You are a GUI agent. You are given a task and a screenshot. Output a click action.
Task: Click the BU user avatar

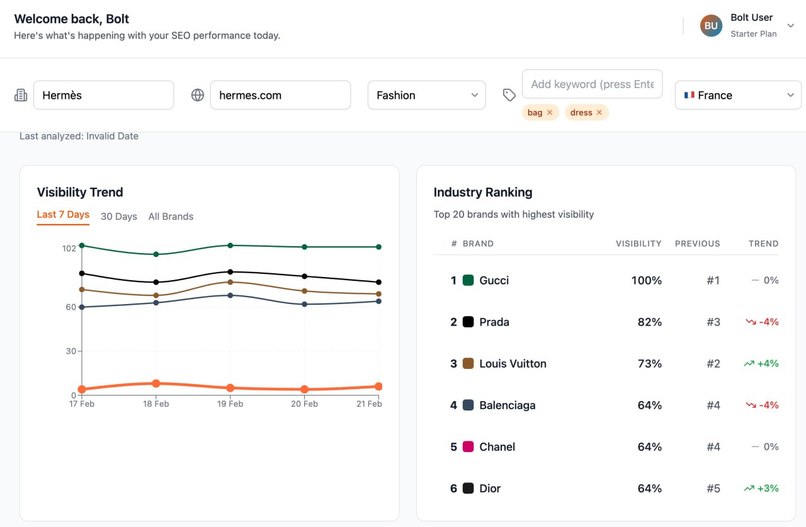click(711, 26)
